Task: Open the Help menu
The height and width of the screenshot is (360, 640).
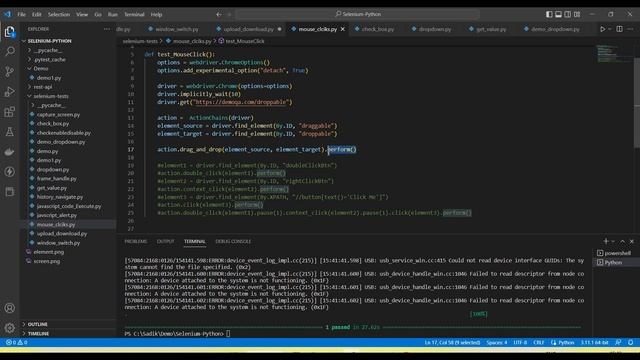Action: tap(156, 14)
